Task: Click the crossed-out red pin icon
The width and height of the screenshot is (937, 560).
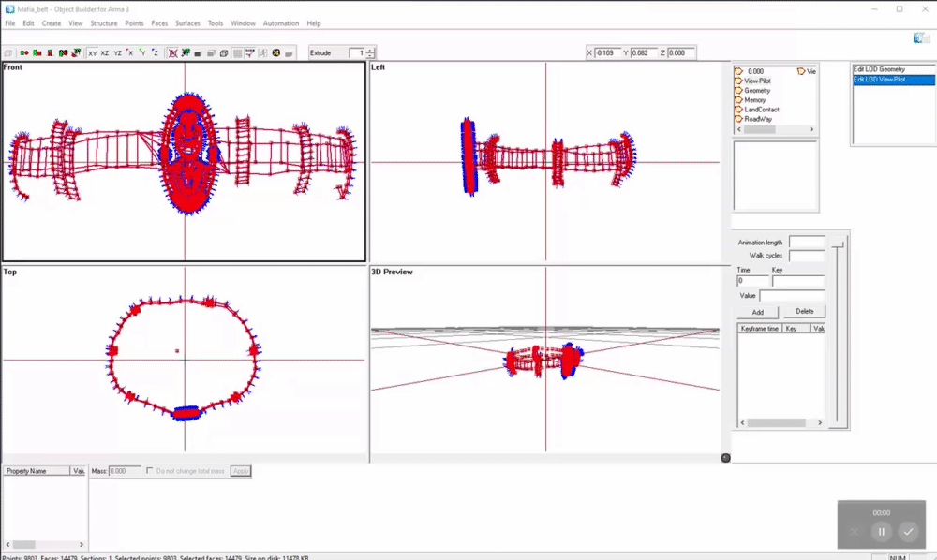Action: pos(172,53)
